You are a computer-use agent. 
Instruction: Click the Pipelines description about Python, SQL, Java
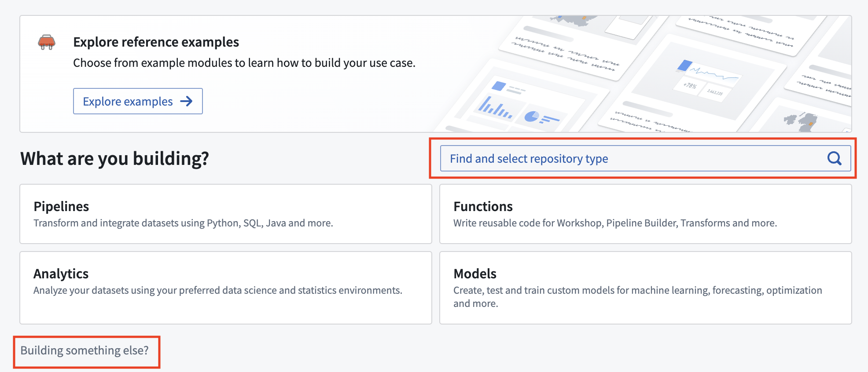(183, 223)
